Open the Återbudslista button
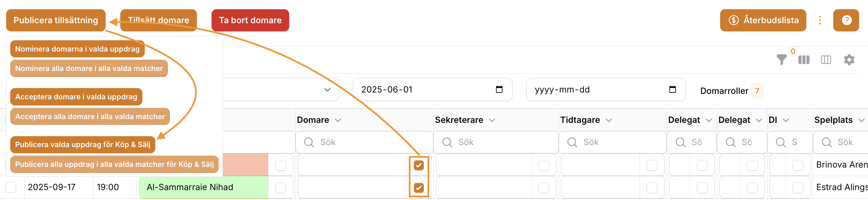868x200 pixels. 763,20
